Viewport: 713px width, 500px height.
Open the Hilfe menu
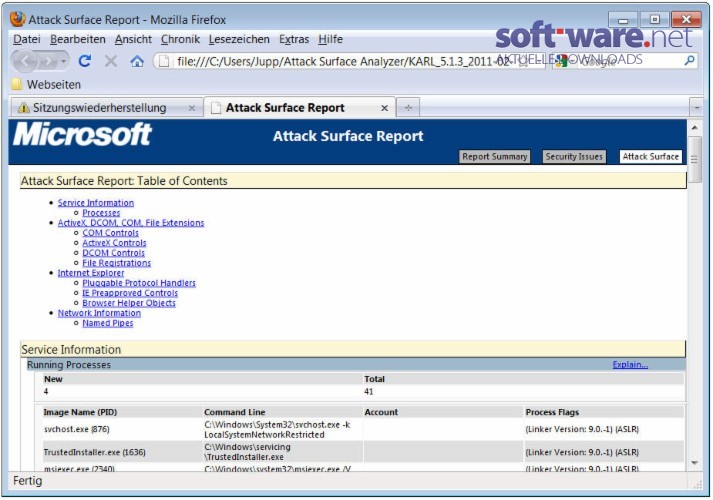click(x=331, y=39)
